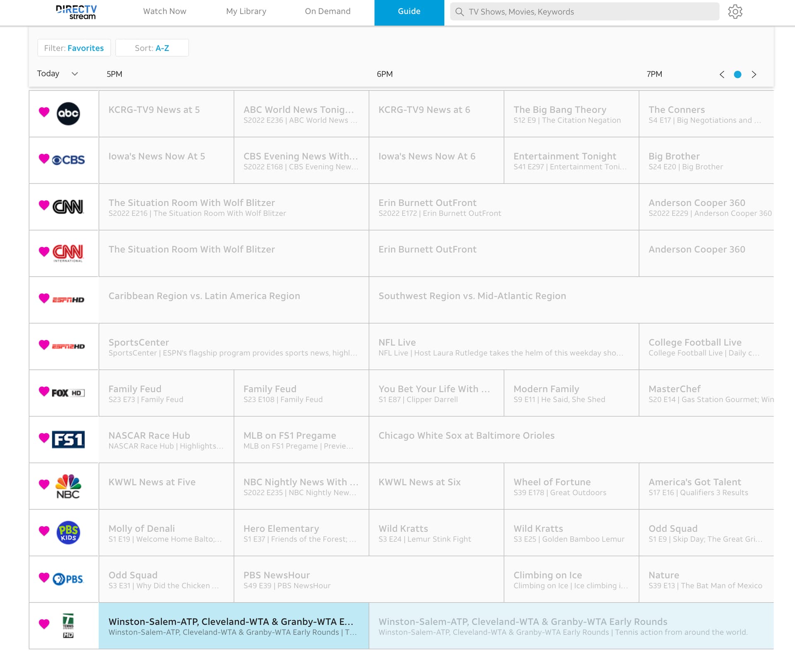
Task: Advance the guide with the next arrow
Action: [x=754, y=75]
